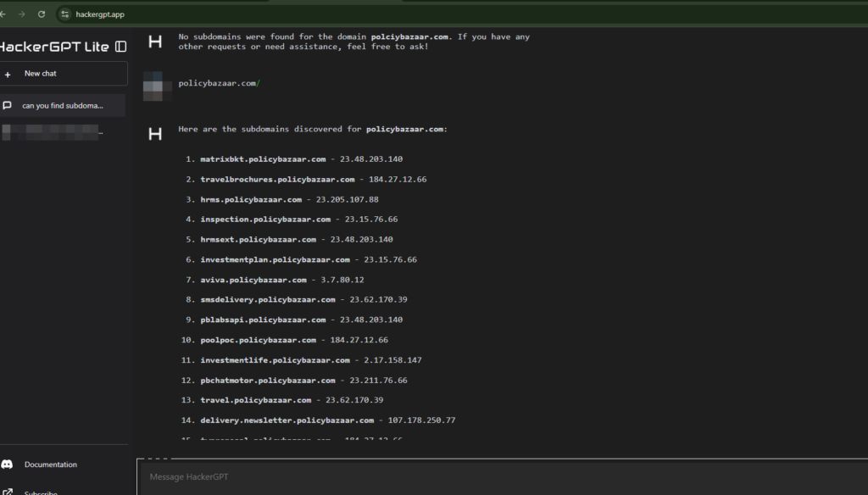Focus the Message HackerGPT input field
This screenshot has height=495, width=868.
(502, 476)
